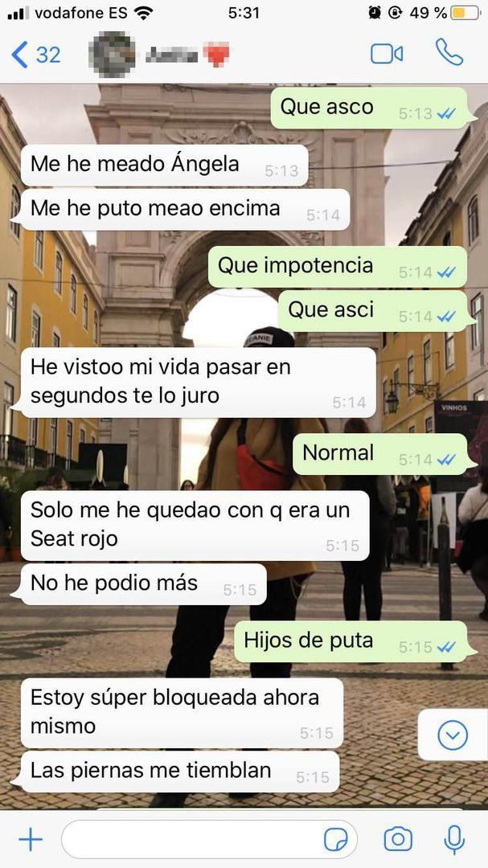Focus the message text input field
This screenshot has height=868, width=488.
(x=209, y=840)
